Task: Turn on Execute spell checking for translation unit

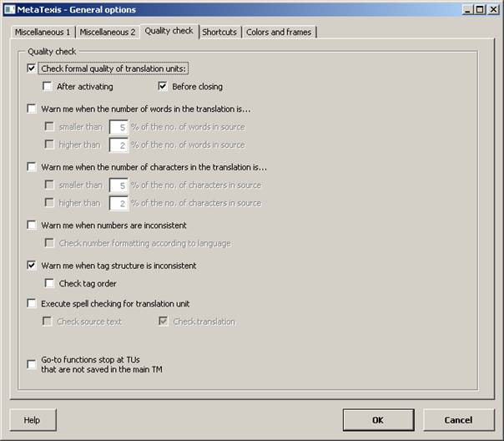Action: 32,303
